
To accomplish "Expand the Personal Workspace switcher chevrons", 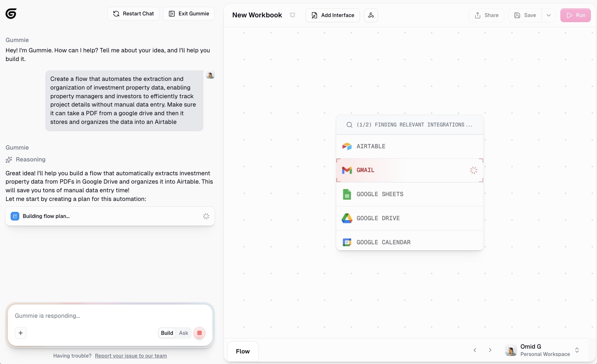I will (x=577, y=350).
